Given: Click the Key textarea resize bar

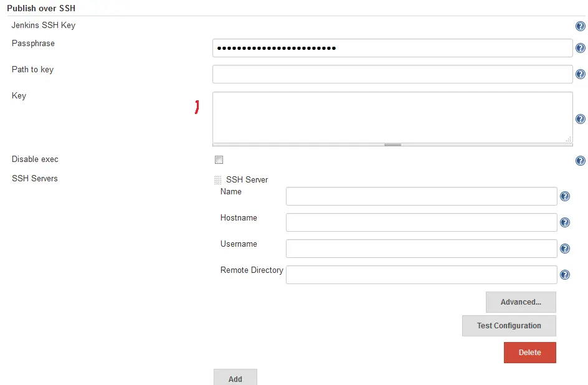Looking at the screenshot, I should pyautogui.click(x=392, y=145).
